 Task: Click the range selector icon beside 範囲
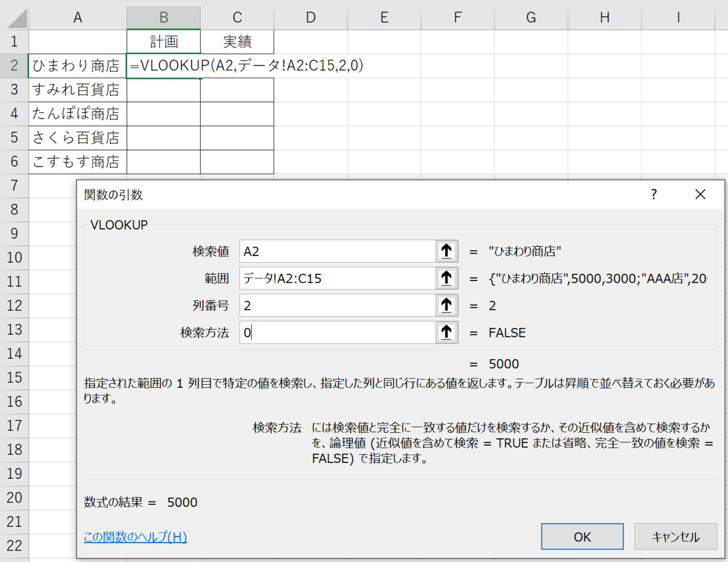[447, 277]
